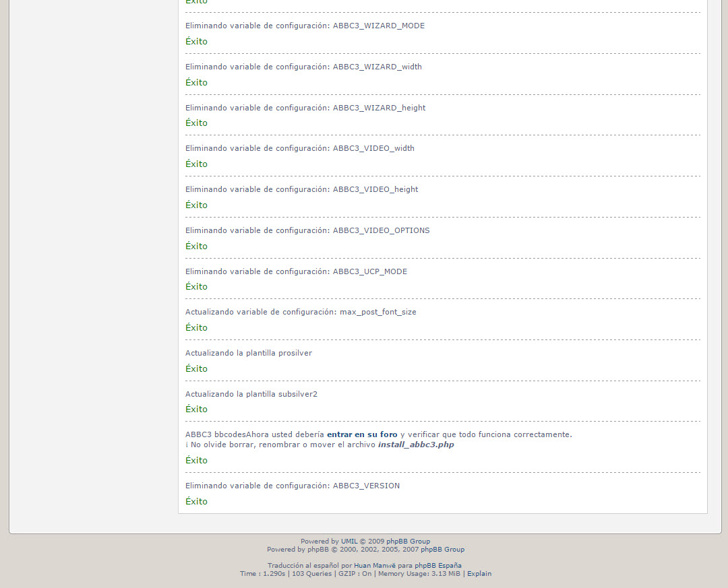Click the install_abbc3.php filename text
This screenshot has width=728, height=588.
tap(415, 445)
